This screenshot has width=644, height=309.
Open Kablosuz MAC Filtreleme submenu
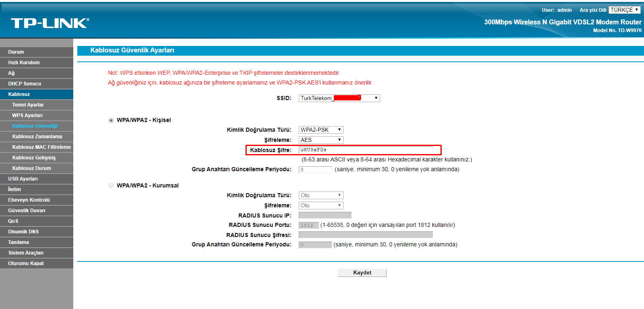pyautogui.click(x=37, y=147)
